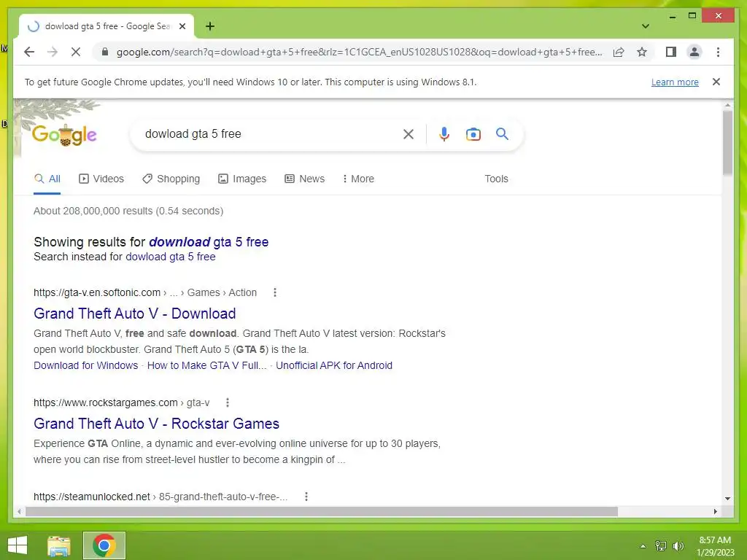Click the results count text
747x560 pixels.
click(x=128, y=211)
